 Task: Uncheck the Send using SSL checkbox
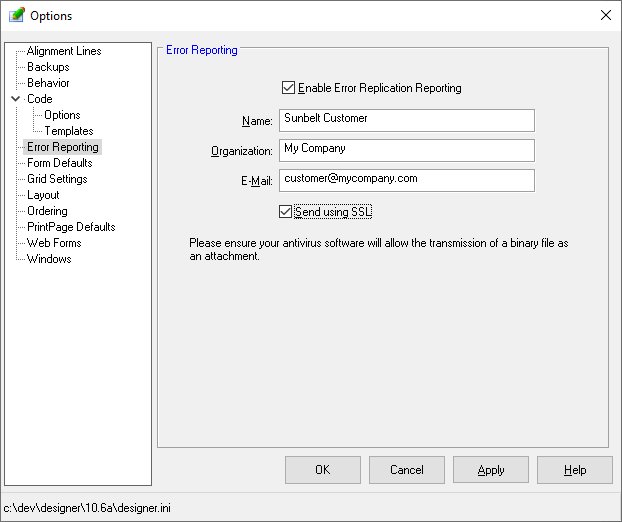coord(287,212)
